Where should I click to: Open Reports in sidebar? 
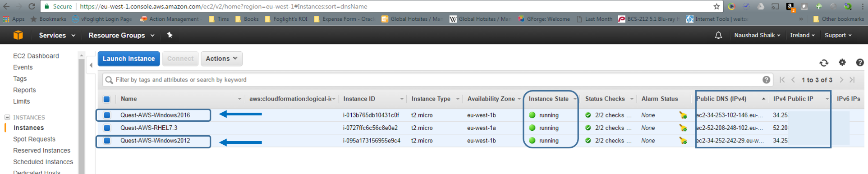tap(24, 90)
